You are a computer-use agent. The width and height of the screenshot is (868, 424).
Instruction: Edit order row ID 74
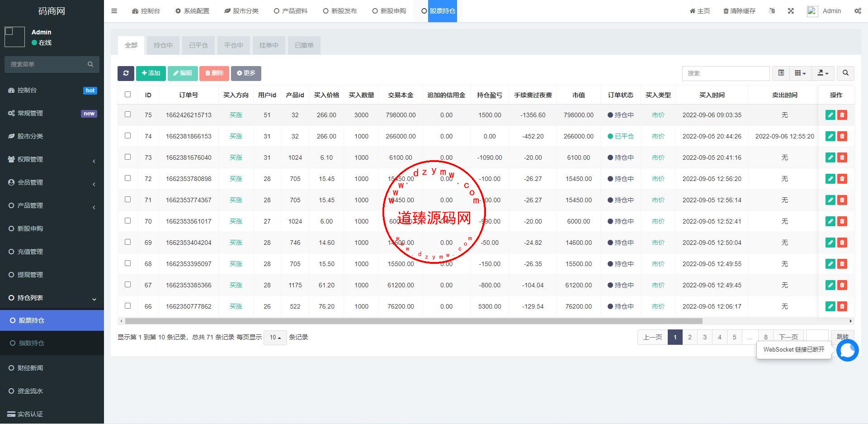[830, 136]
